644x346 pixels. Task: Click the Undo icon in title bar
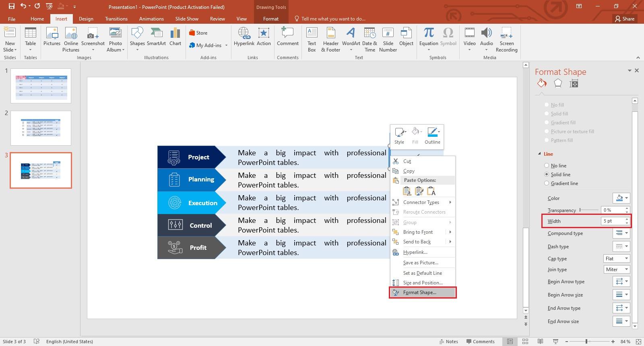[23, 6]
